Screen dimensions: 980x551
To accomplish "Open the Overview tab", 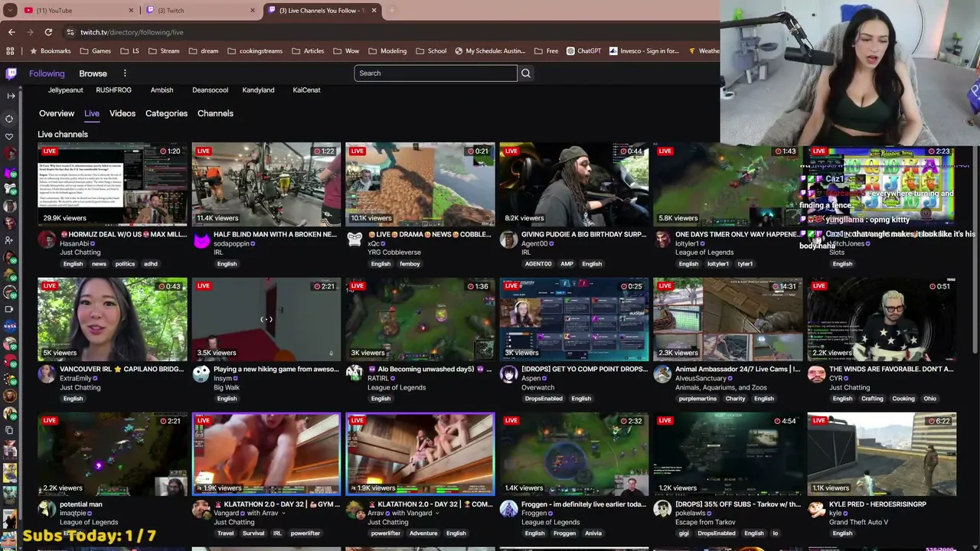I will click(57, 113).
